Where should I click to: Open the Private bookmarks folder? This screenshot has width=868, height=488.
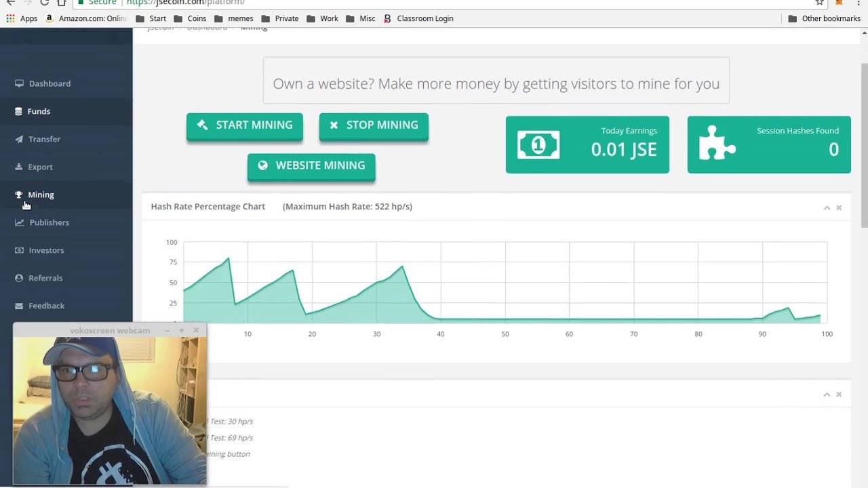pyautogui.click(x=279, y=18)
